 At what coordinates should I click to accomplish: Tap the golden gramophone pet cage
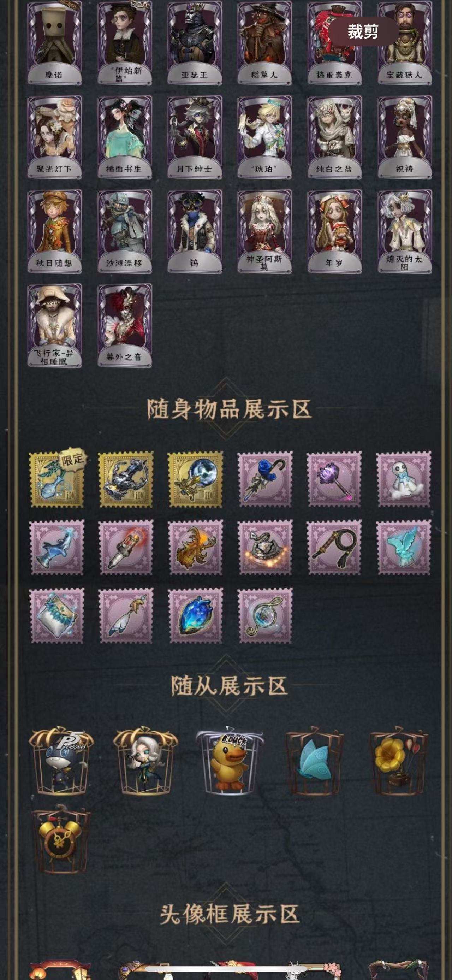tap(398, 761)
